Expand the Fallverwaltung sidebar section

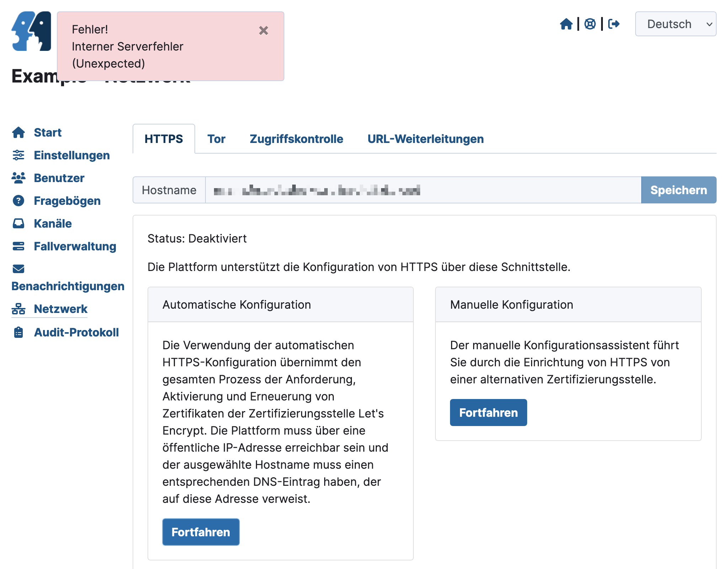[64, 246]
